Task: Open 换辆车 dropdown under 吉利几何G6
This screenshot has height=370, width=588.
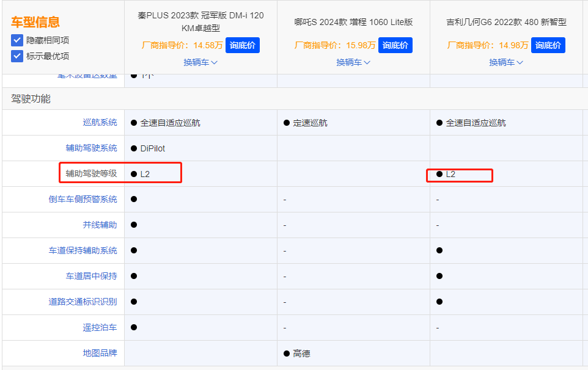Action: point(506,62)
